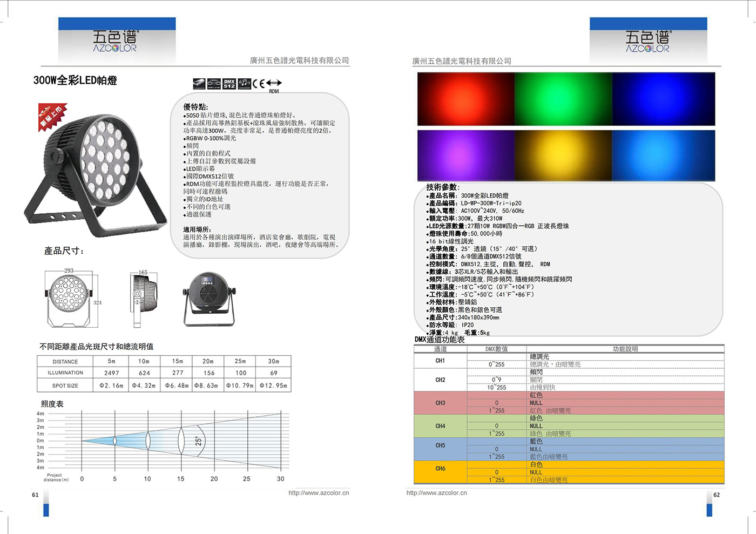Click the page number 62
The width and height of the screenshot is (756, 534).
point(717,495)
